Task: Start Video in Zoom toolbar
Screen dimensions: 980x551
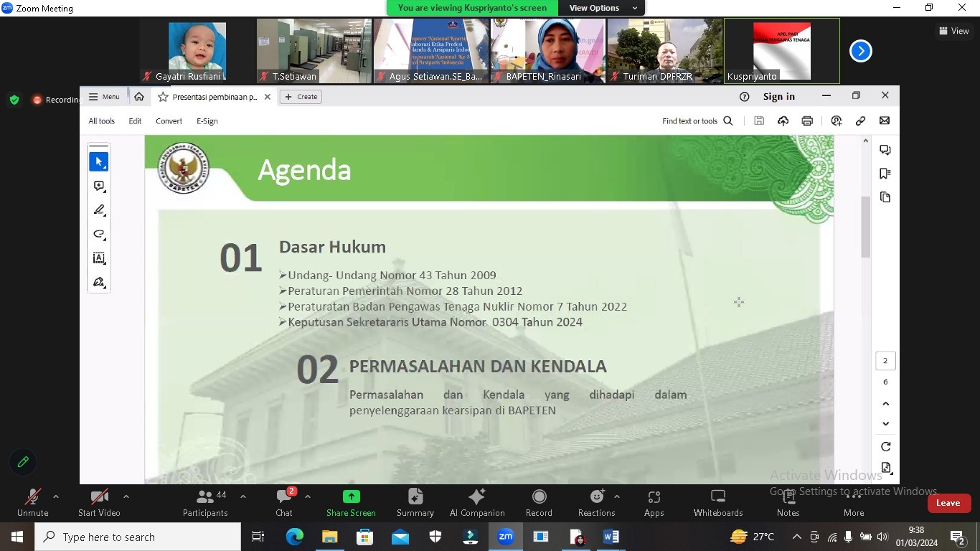Action: click(99, 503)
